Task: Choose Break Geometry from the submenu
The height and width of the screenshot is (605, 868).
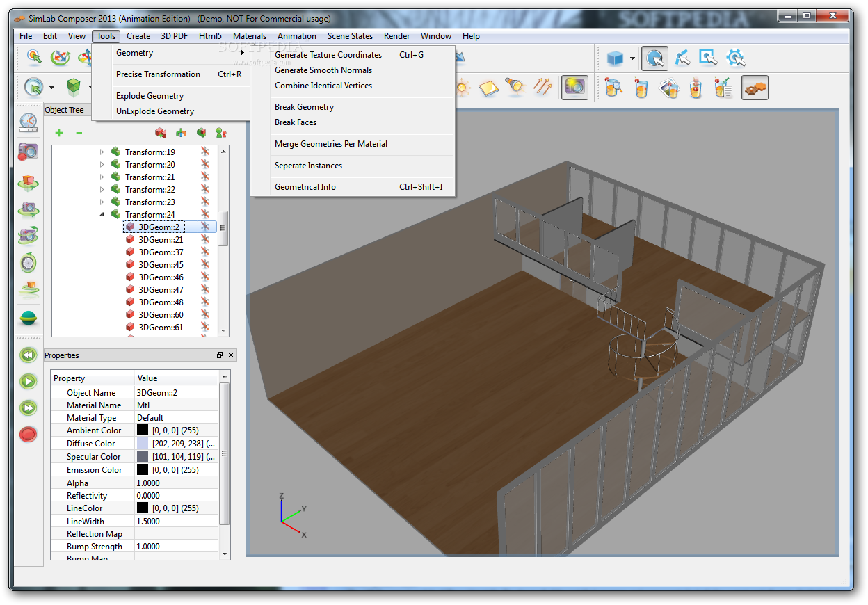Action: (304, 107)
